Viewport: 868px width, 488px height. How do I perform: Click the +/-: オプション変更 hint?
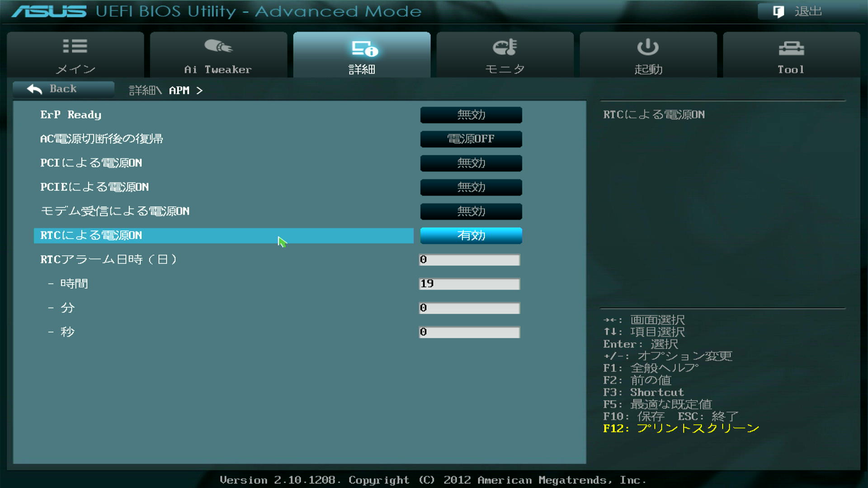667,356
